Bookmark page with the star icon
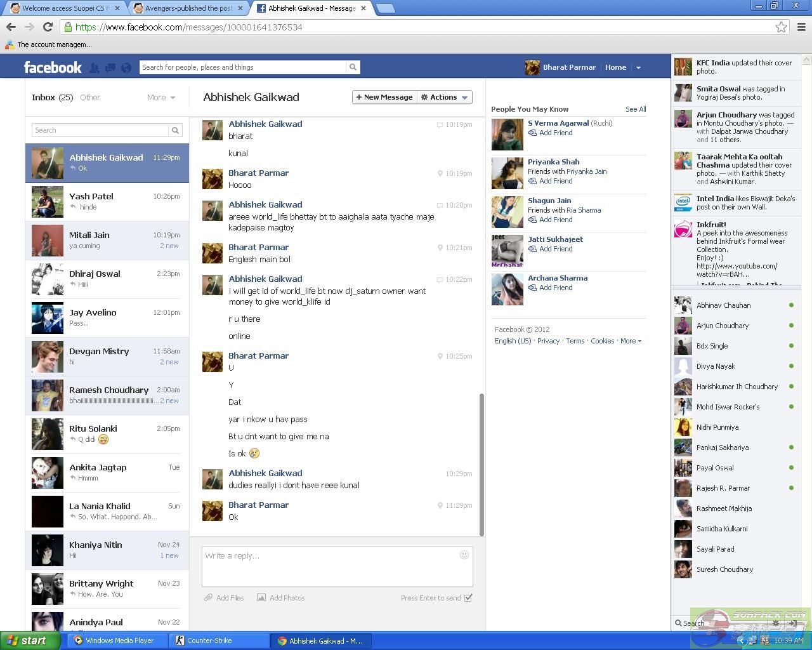Screen dimensions: 812x650 (x=781, y=27)
